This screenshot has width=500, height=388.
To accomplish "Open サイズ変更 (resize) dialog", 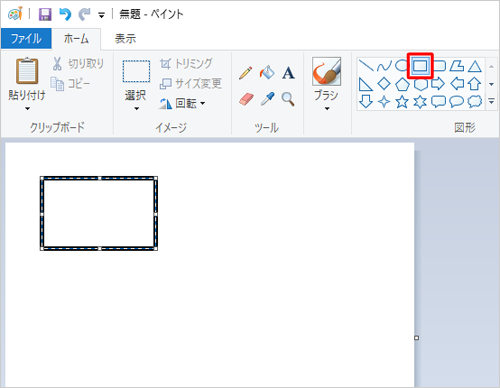I will tap(191, 83).
